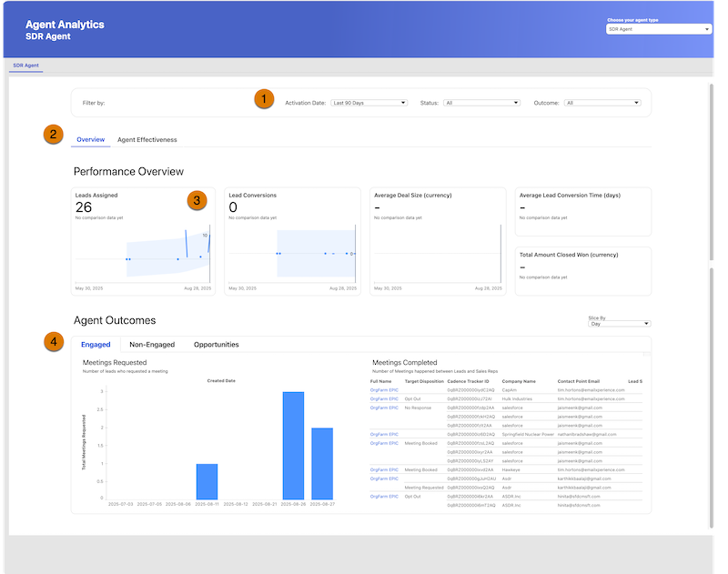This screenshot has height=574, width=728.
Task: Click the Lead Conversions value 0
Action: pyautogui.click(x=233, y=207)
